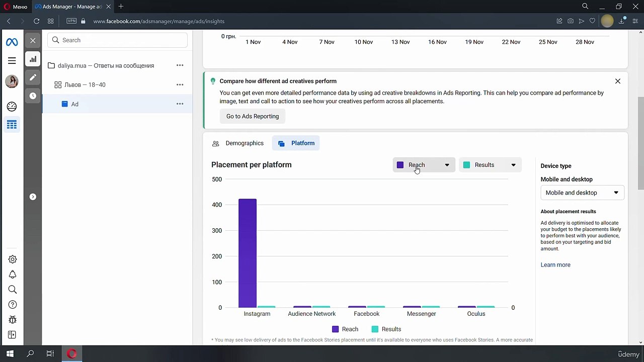Close the side panel with the X
The height and width of the screenshot is (362, 644).
click(x=33, y=41)
